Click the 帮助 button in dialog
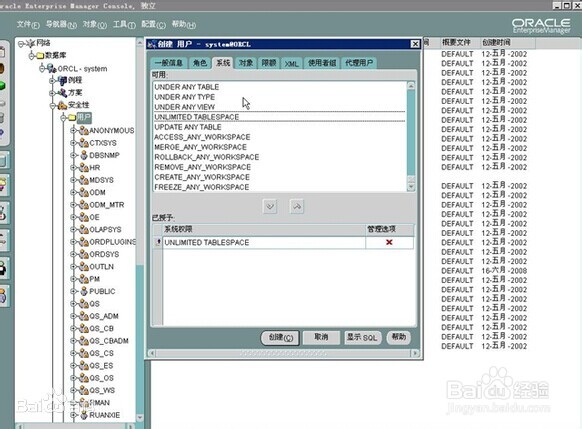 click(399, 337)
